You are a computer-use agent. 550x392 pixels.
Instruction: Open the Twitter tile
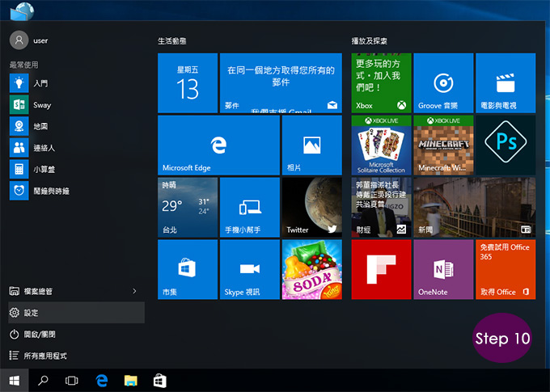312,208
